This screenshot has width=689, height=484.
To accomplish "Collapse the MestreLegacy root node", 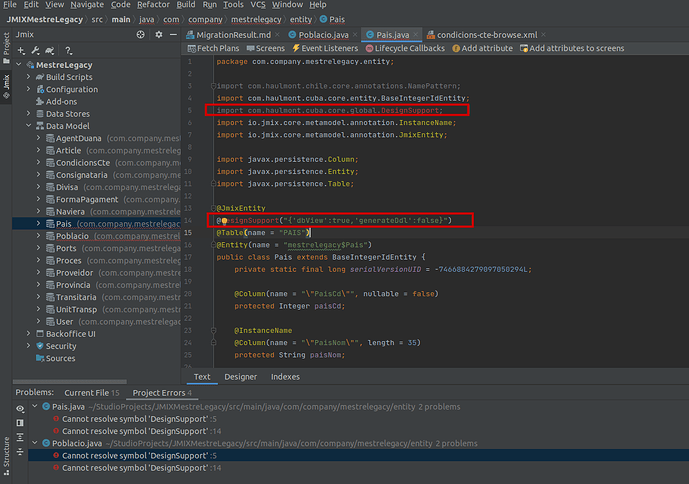I will pos(19,65).
